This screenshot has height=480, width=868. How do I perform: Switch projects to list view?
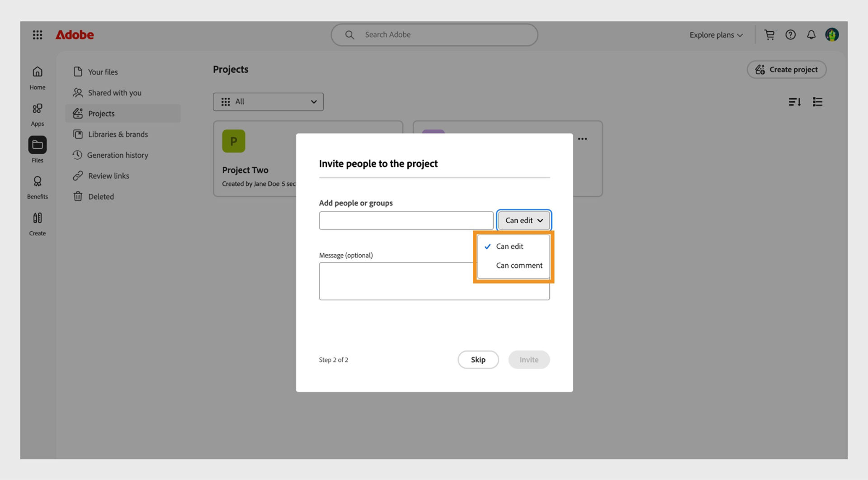click(817, 102)
